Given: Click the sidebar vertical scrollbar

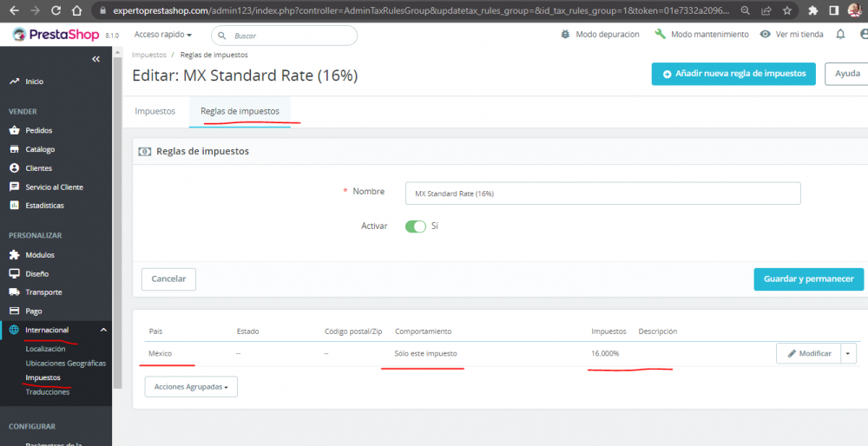Looking at the screenshot, I should tap(117, 221).
